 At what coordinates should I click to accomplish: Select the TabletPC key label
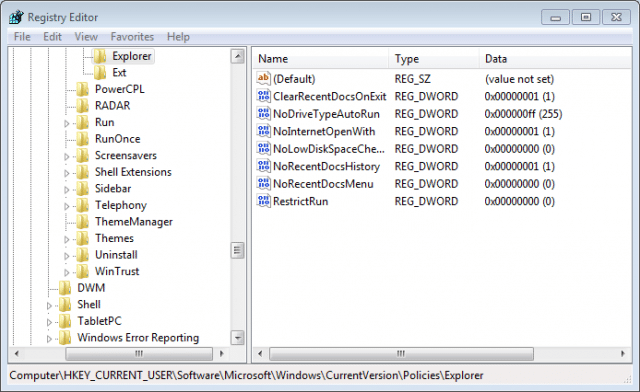click(x=100, y=321)
